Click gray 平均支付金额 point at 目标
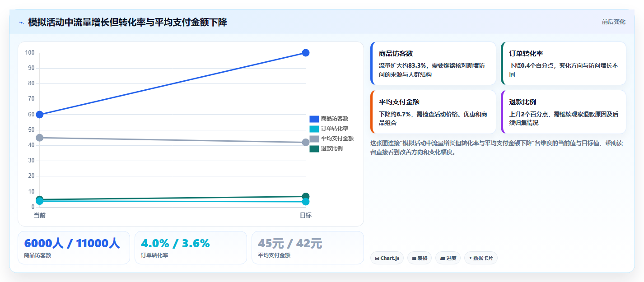The image size is (644, 282). click(305, 142)
